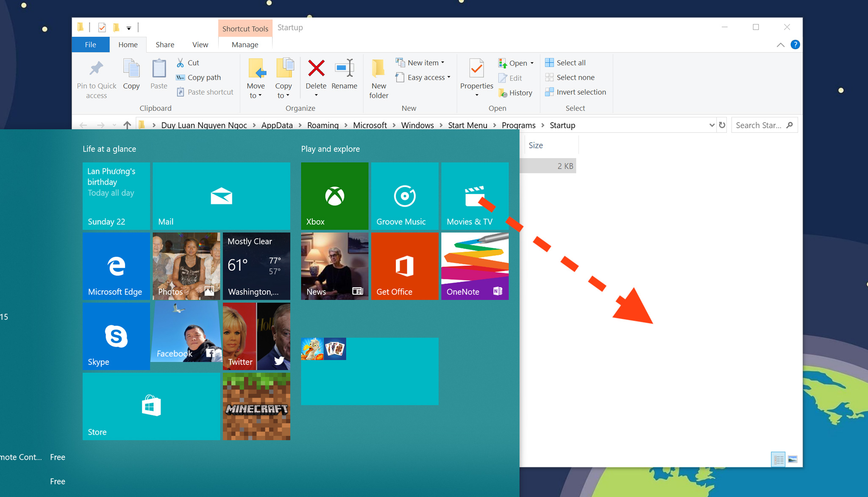
Task: Open the Mail tile
Action: [221, 196]
